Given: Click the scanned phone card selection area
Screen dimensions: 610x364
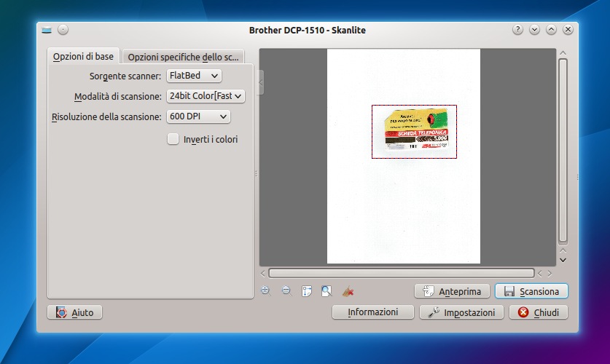Looking at the screenshot, I should click(x=414, y=132).
